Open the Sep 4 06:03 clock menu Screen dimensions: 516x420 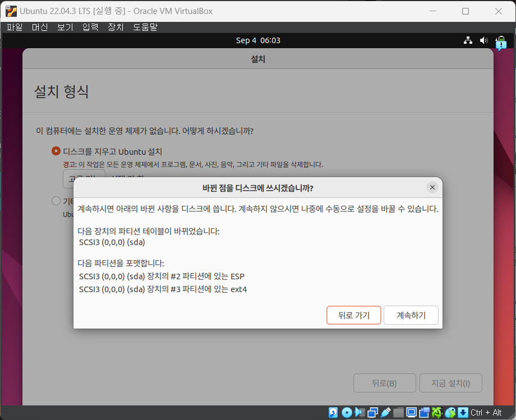[258, 40]
